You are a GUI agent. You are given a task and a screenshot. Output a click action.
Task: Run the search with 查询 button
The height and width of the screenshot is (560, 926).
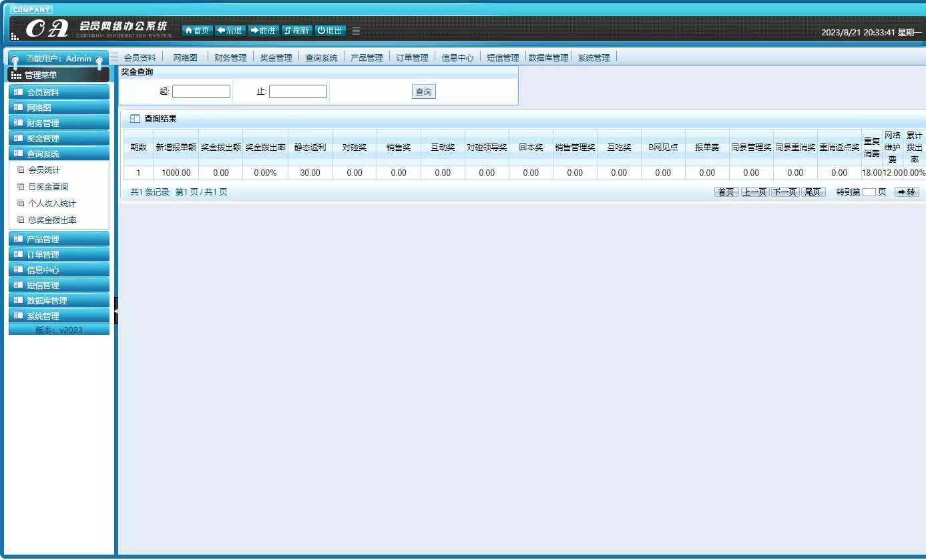point(424,92)
